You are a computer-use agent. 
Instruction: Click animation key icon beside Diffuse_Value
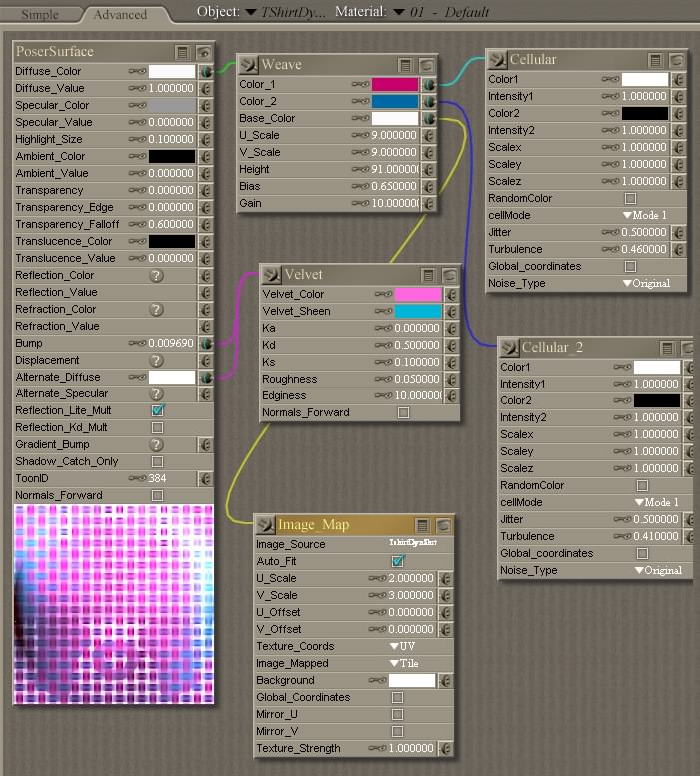click(x=137, y=88)
